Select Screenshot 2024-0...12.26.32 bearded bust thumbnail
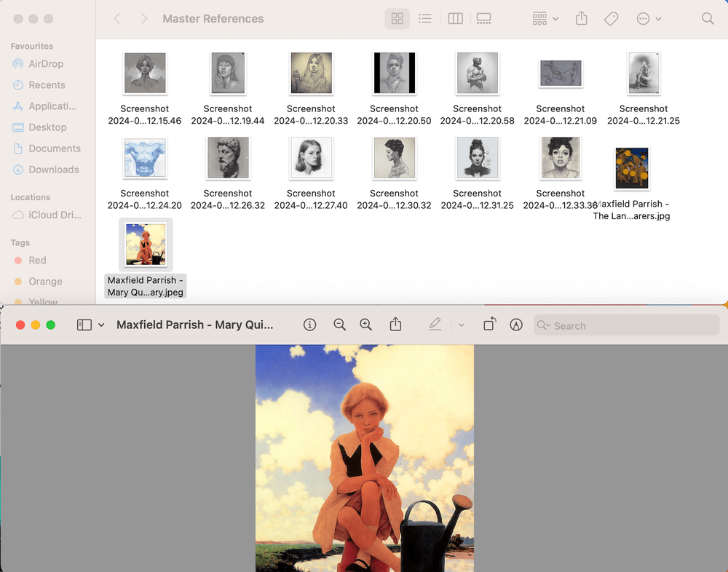The image size is (728, 572). point(228,158)
